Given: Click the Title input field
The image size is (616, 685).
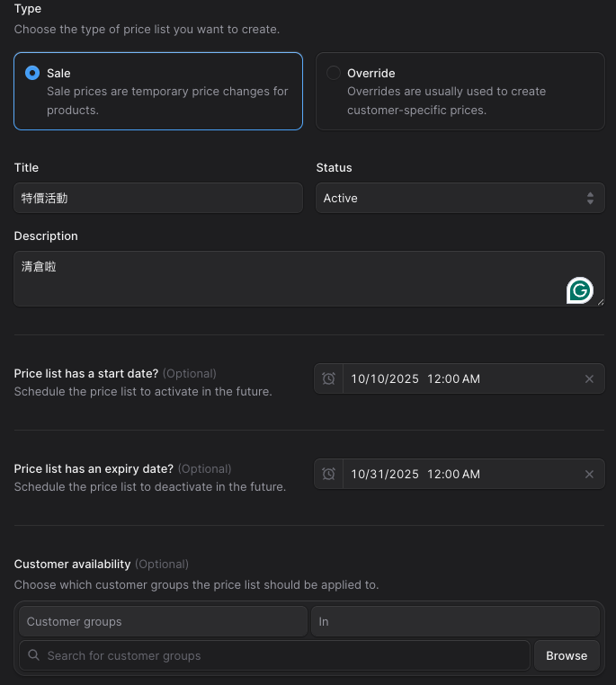Looking at the screenshot, I should coord(158,199).
